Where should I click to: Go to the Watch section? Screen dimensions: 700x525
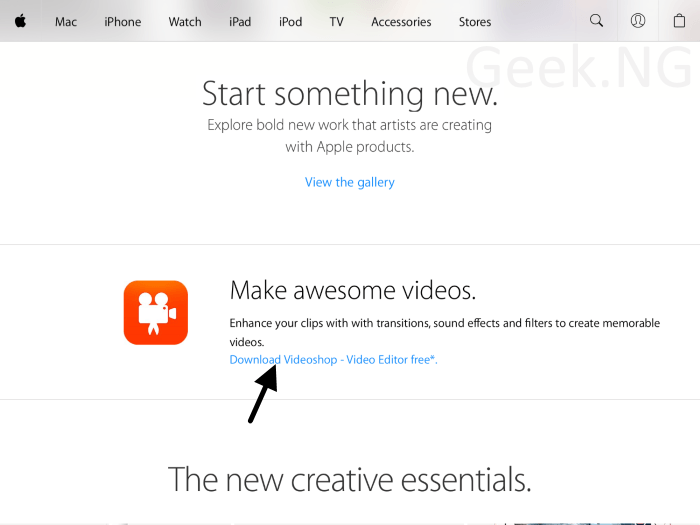[x=185, y=22]
